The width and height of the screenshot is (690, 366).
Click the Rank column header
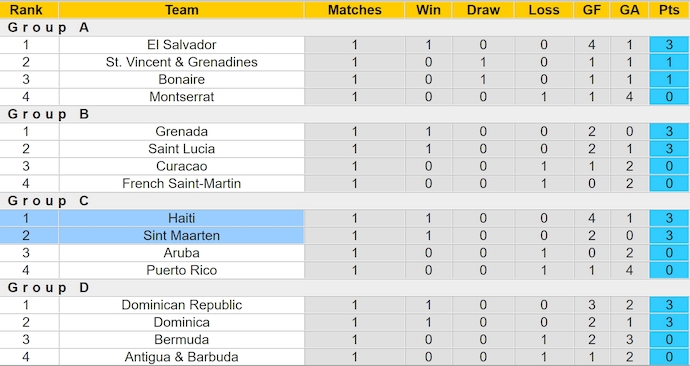point(26,10)
